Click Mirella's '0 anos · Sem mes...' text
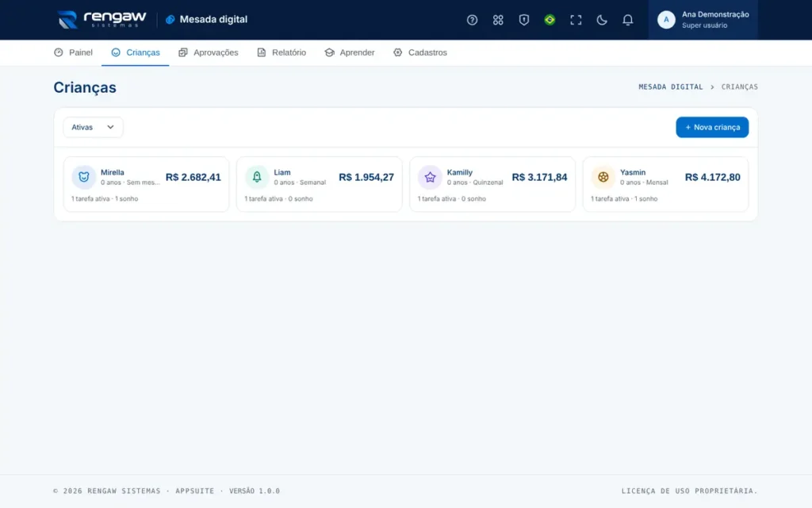Screen dimensions: 812x508 coord(130,183)
